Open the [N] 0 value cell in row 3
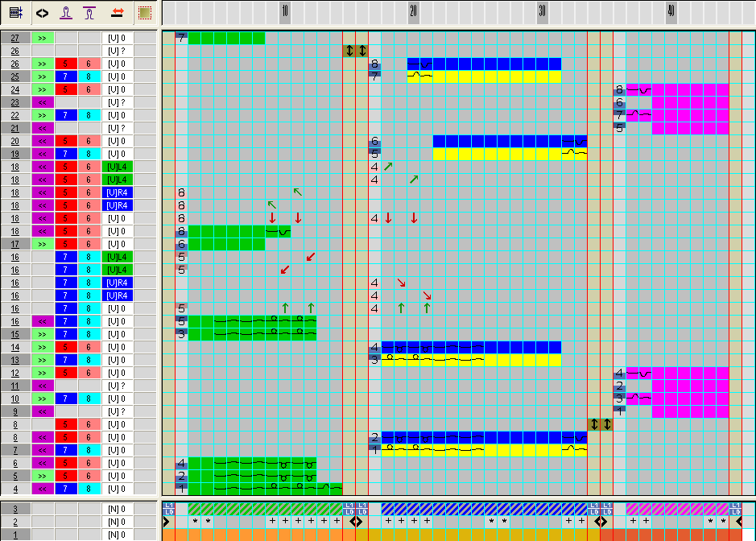Viewport: 756px width, 541px height. click(x=117, y=509)
